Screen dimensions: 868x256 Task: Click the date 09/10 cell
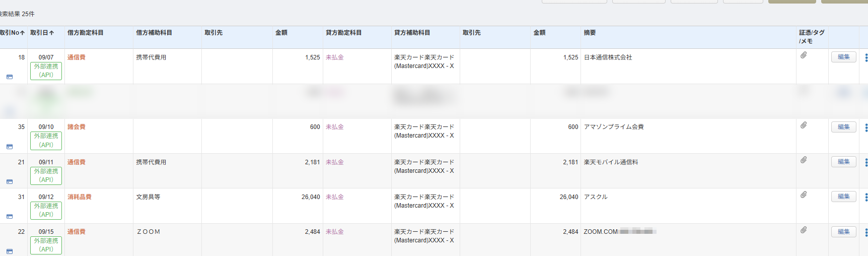tap(46, 127)
